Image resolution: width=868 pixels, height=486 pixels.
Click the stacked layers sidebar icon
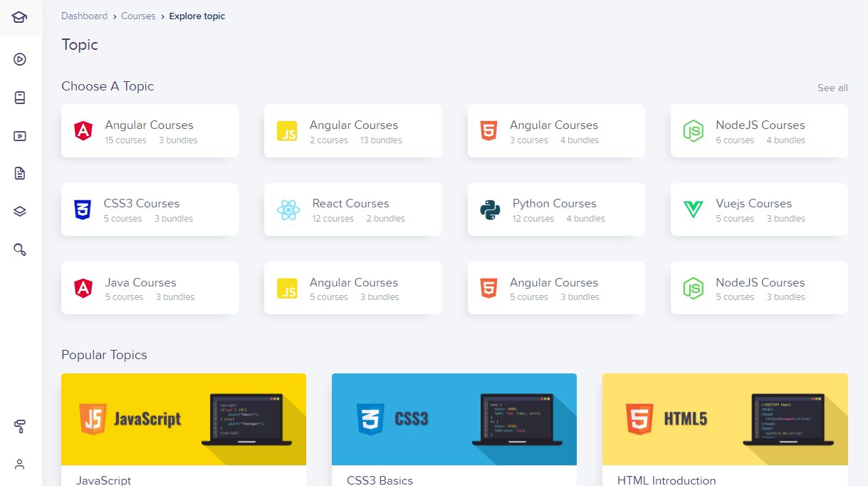point(20,211)
